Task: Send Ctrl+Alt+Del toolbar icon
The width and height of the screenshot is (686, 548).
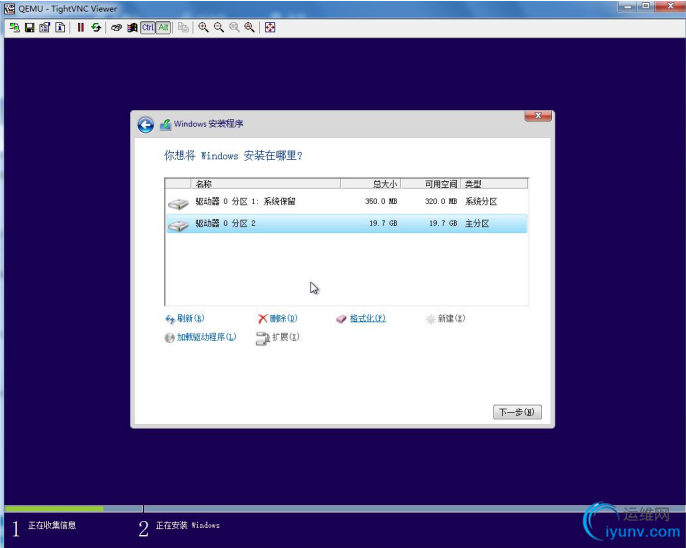Action: pyautogui.click(x=116, y=28)
